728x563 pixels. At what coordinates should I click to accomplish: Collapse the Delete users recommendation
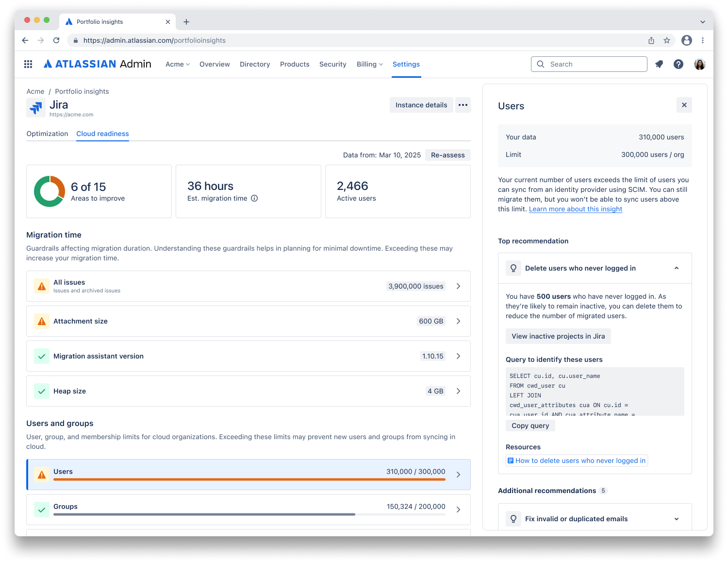pos(676,268)
